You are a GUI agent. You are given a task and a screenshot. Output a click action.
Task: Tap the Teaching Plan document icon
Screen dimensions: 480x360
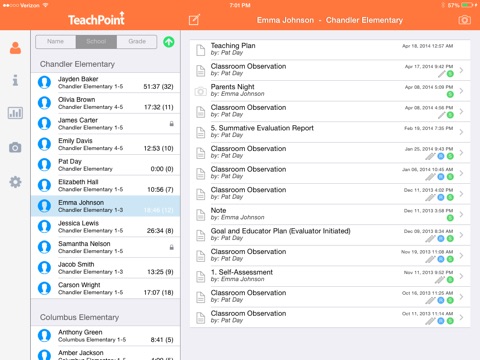(x=200, y=50)
